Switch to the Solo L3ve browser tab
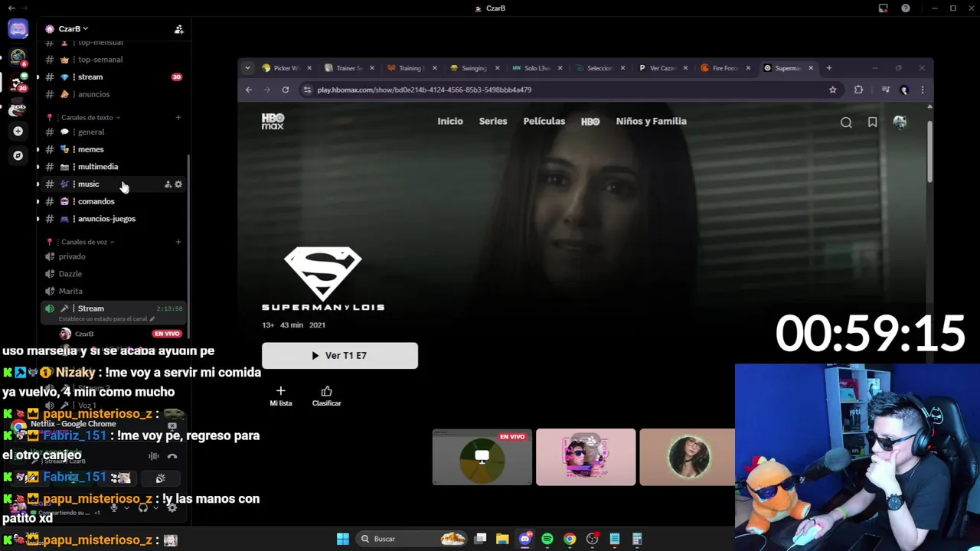 point(536,68)
